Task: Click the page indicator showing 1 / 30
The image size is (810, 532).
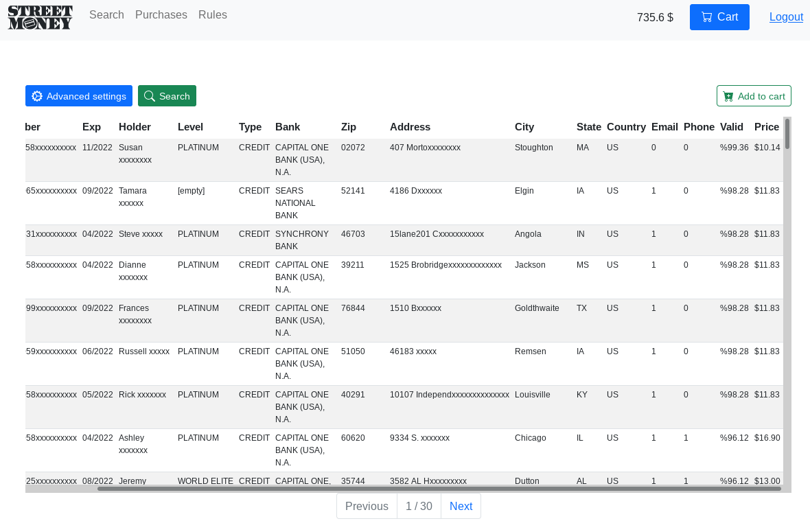Action: [x=419, y=506]
